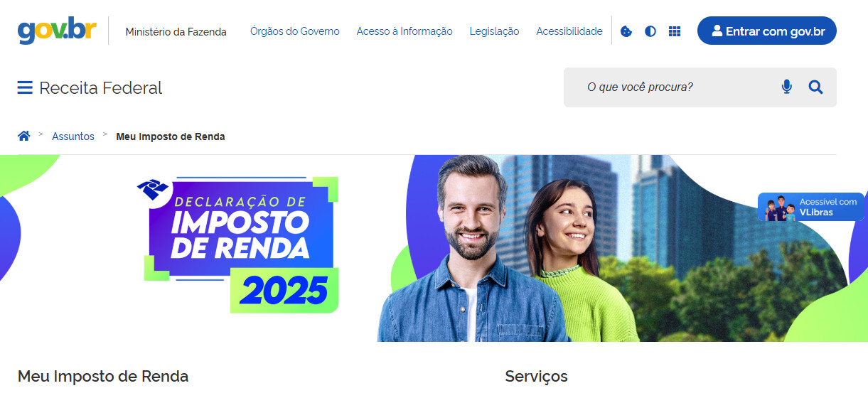Open Órgãos do Governo menu
This screenshot has height=398, width=868.
pyautogui.click(x=294, y=31)
